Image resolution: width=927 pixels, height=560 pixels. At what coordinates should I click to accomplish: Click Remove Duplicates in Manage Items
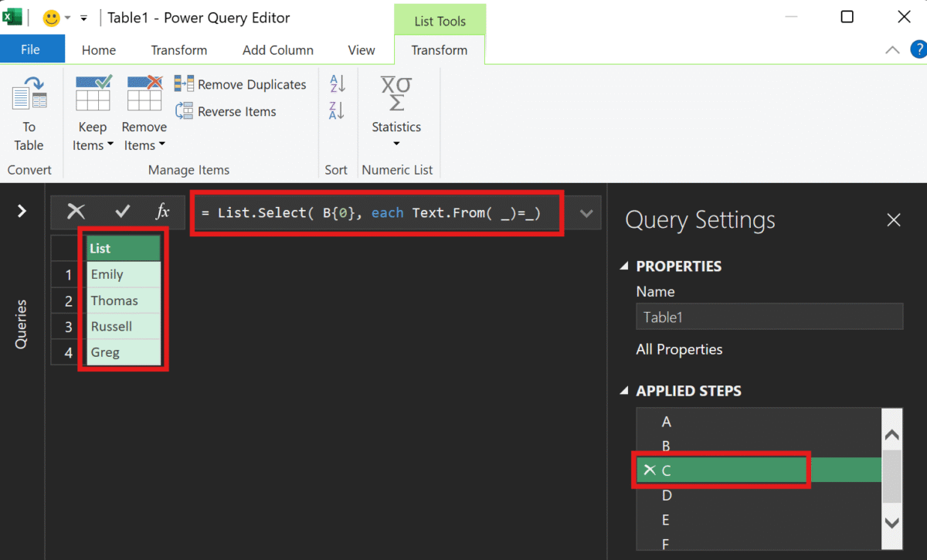241,84
